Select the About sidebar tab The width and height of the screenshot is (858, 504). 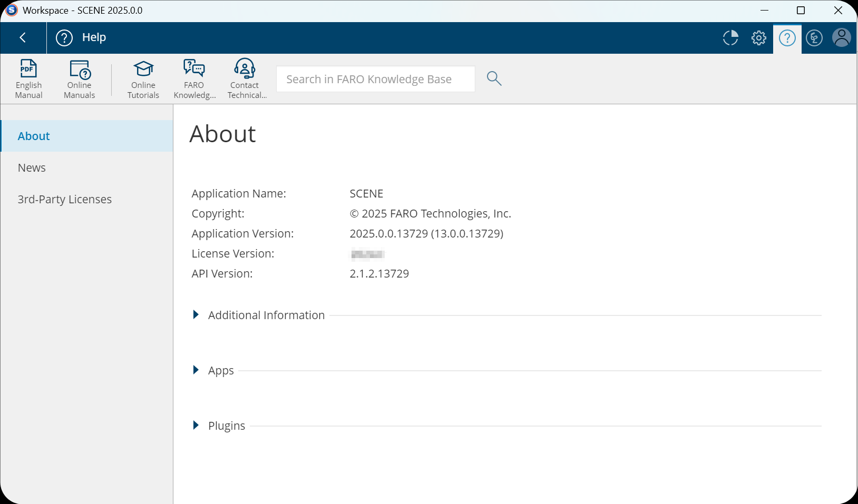tap(87, 136)
